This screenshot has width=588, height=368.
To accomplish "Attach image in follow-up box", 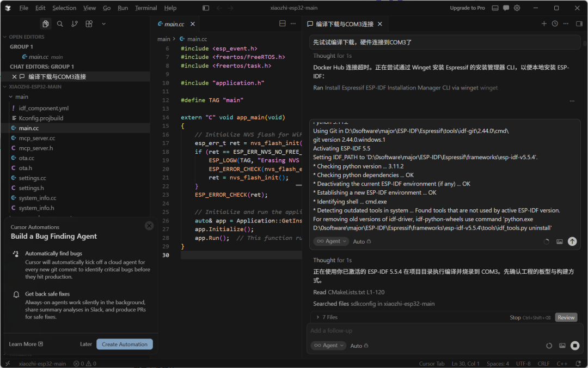I will [x=562, y=346].
